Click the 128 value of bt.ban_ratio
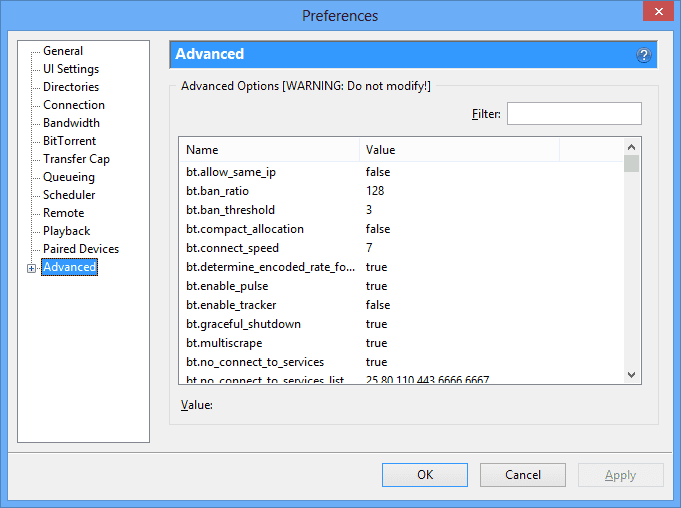 (x=375, y=191)
